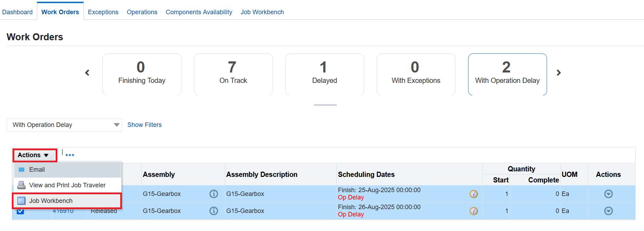The width and height of the screenshot is (644, 231).
Task: Click the clock icon beside the 26-Aug scheduling date
Action: point(474,211)
